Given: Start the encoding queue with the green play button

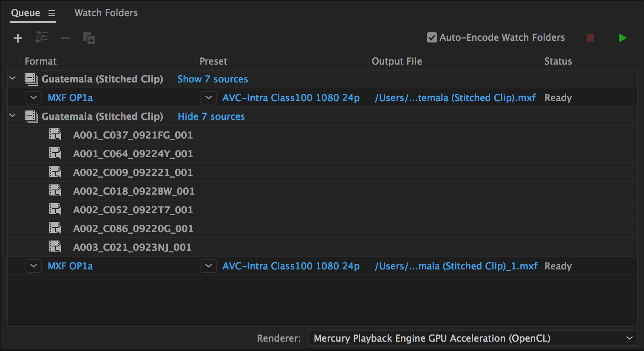Looking at the screenshot, I should point(622,37).
